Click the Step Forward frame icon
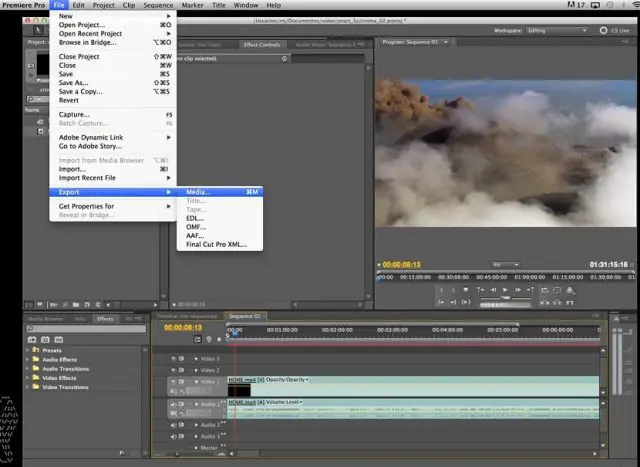This screenshot has height=467, width=640. (520, 290)
